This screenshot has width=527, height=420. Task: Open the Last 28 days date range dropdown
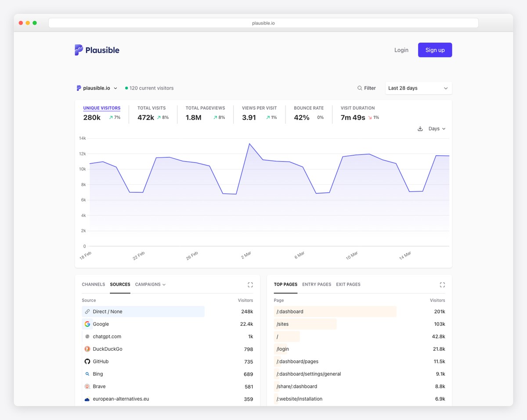(418, 88)
